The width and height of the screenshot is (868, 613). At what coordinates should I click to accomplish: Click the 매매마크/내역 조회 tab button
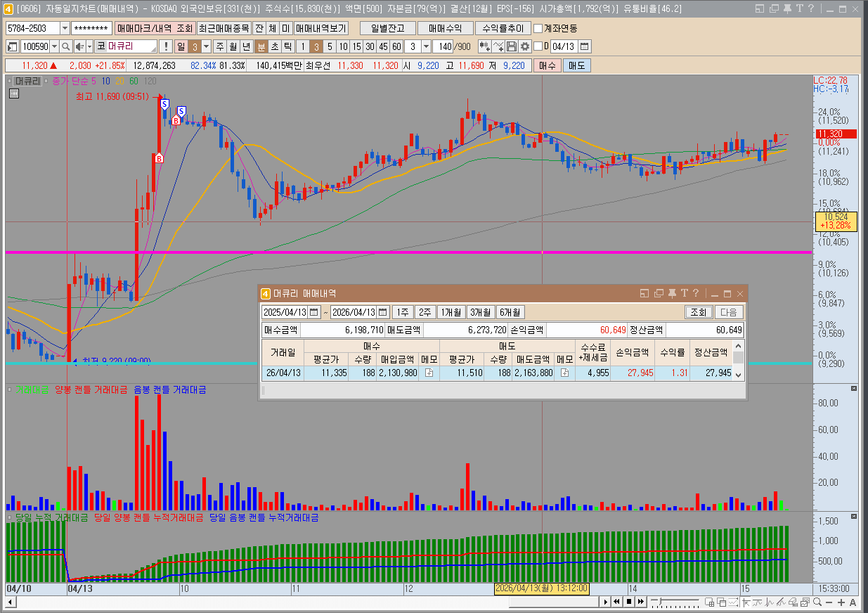tap(155, 28)
